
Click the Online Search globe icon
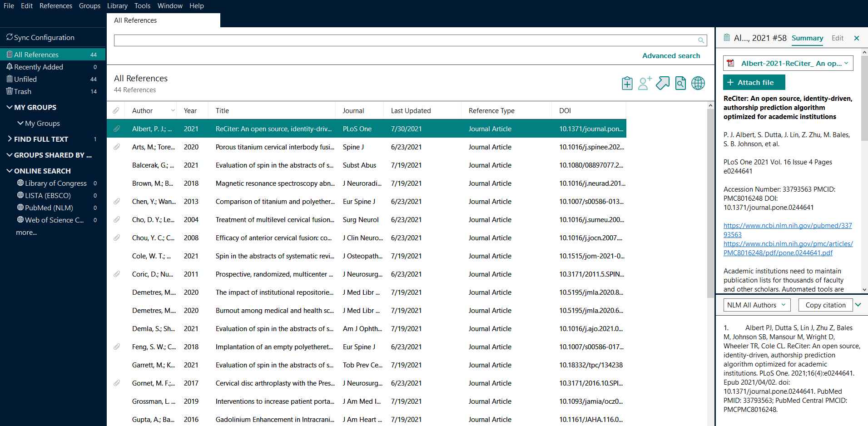(x=698, y=83)
